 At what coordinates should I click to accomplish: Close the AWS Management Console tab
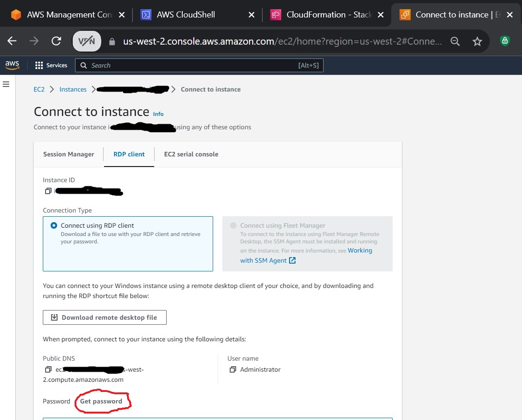pyautogui.click(x=122, y=15)
